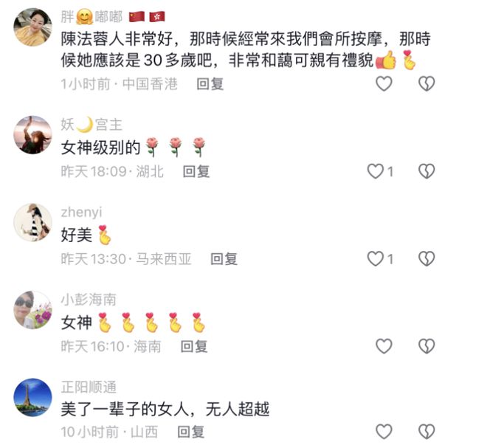The height and width of the screenshot is (448, 487).
Task: Dislike the comment by 正阳顺通
Action: tap(426, 432)
